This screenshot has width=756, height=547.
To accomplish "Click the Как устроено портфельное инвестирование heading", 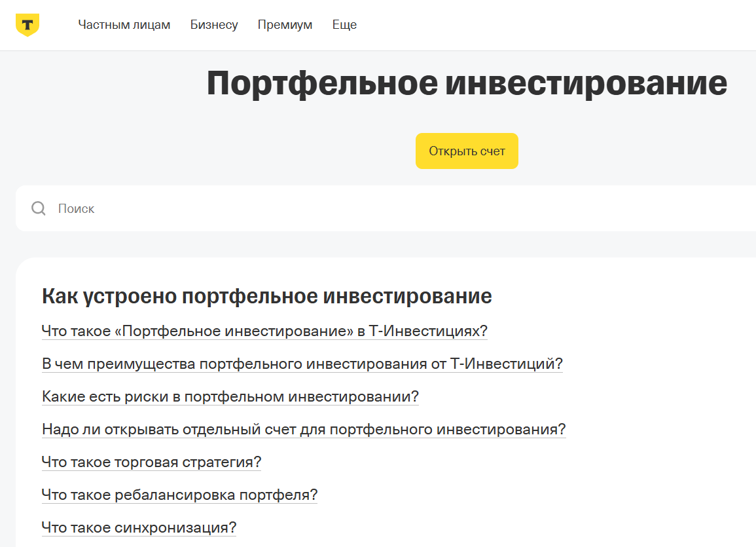I will coord(266,296).
